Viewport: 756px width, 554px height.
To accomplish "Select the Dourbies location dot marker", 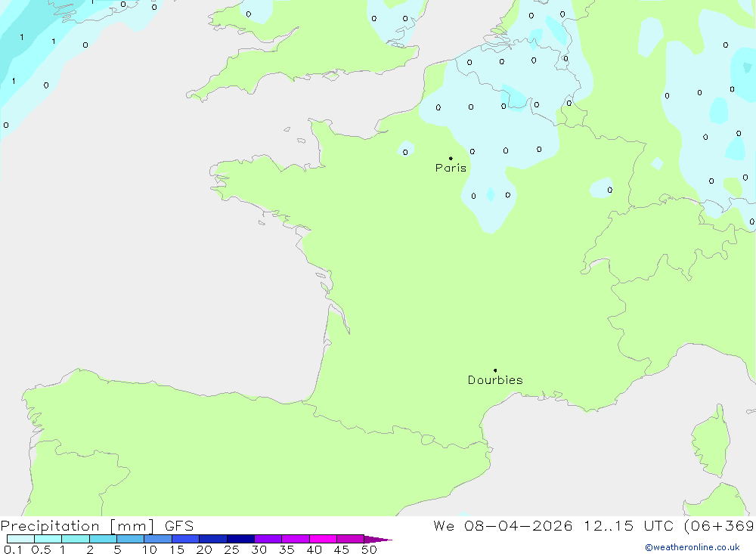I will [495, 370].
